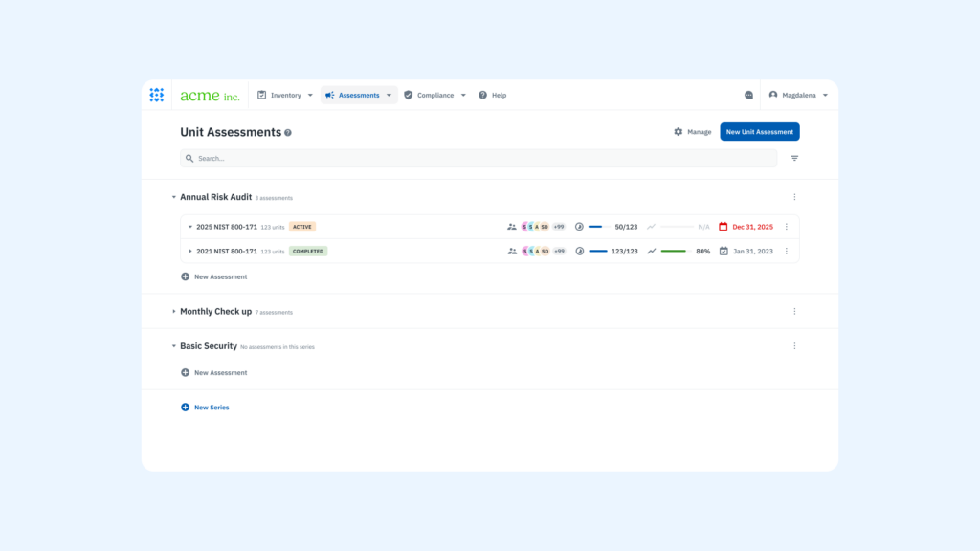
Task: Collapse the Basic Security series
Action: [174, 346]
